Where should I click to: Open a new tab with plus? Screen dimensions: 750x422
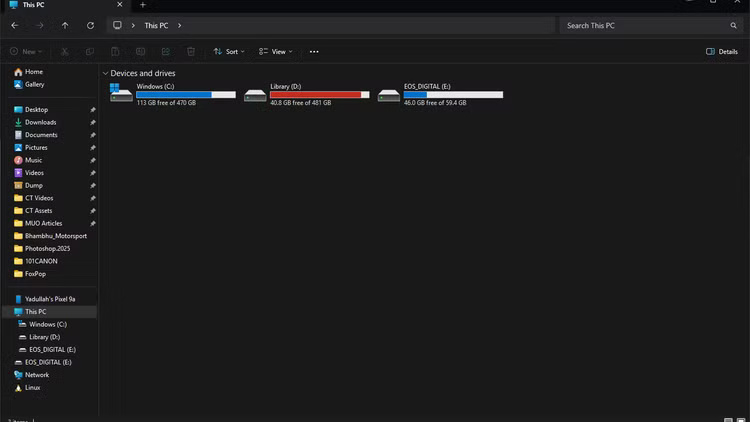tap(143, 5)
